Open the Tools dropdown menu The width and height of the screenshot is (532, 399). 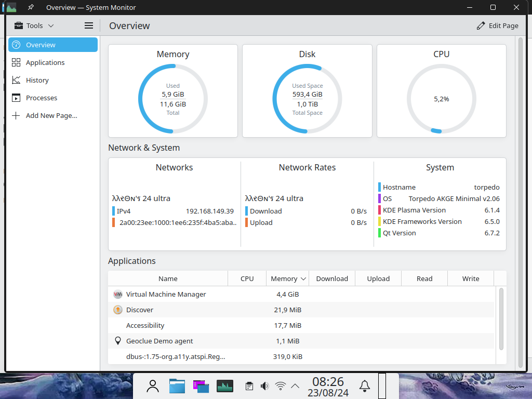pyautogui.click(x=34, y=26)
